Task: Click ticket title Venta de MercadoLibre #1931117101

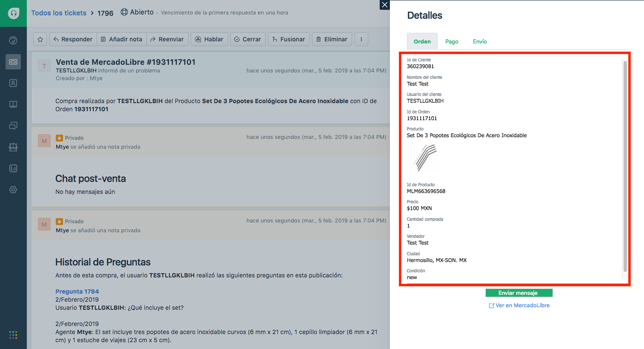Action: 126,62
